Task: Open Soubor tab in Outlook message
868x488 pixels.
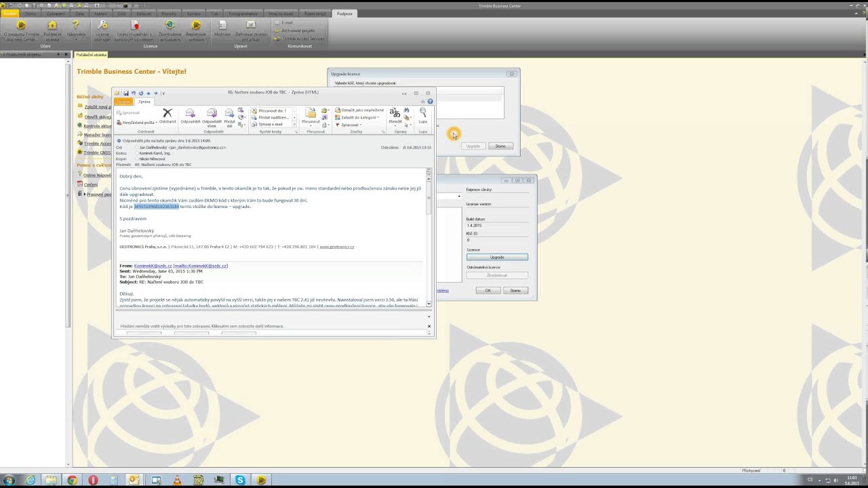Action: [123, 102]
